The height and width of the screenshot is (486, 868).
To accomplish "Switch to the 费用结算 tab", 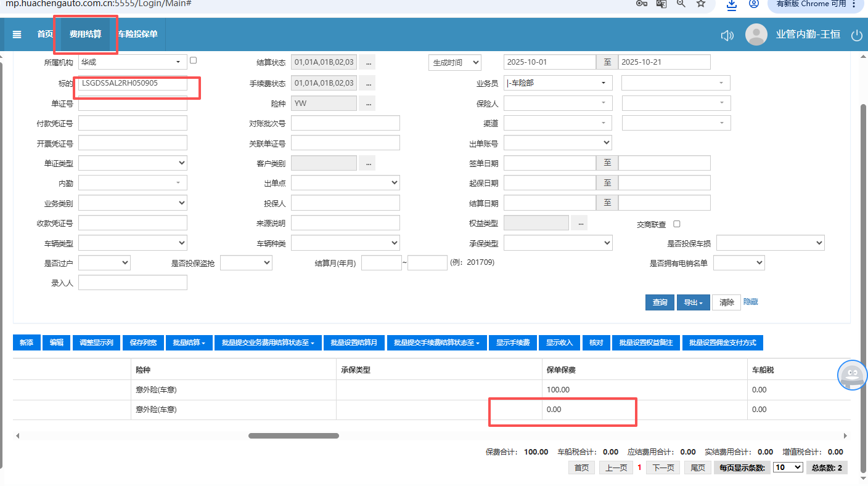I will (x=86, y=34).
